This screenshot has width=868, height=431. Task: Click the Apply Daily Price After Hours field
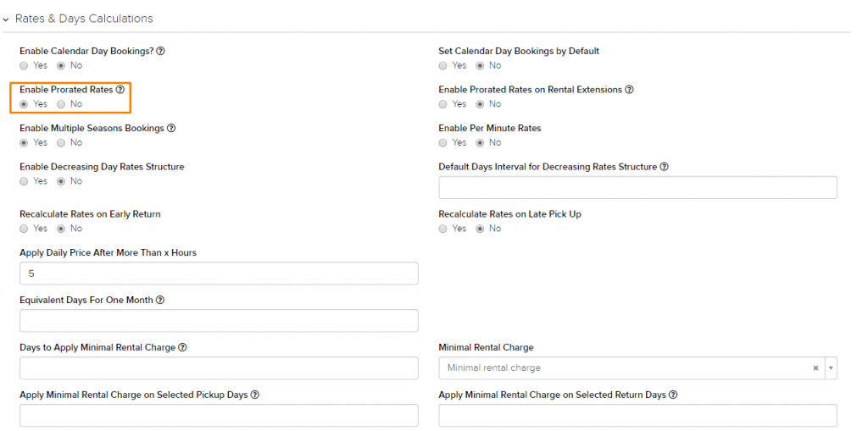(219, 274)
